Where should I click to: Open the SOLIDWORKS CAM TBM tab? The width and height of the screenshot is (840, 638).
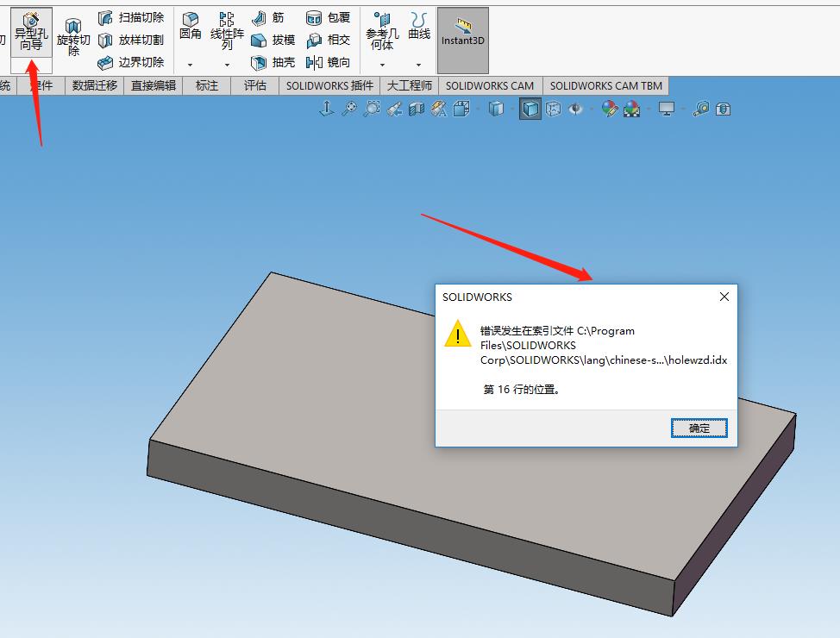606,85
